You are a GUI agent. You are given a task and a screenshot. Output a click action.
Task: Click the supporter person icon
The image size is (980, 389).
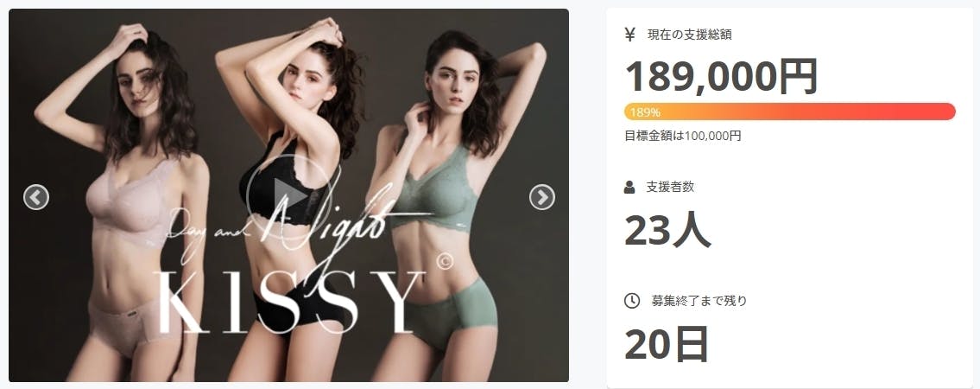coord(629,187)
